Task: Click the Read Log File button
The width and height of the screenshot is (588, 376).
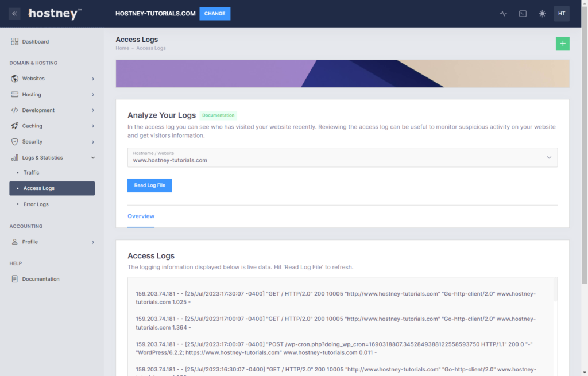Action: 149,185
